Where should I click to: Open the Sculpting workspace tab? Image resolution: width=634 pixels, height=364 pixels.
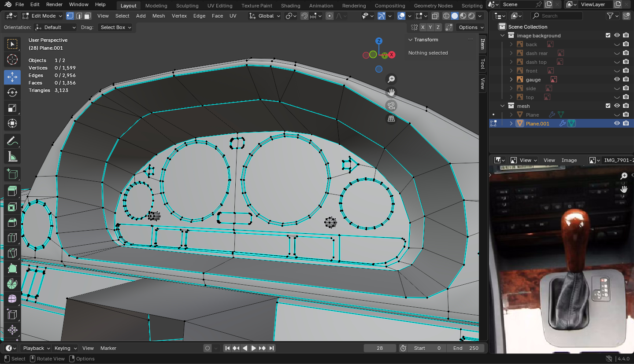(187, 6)
